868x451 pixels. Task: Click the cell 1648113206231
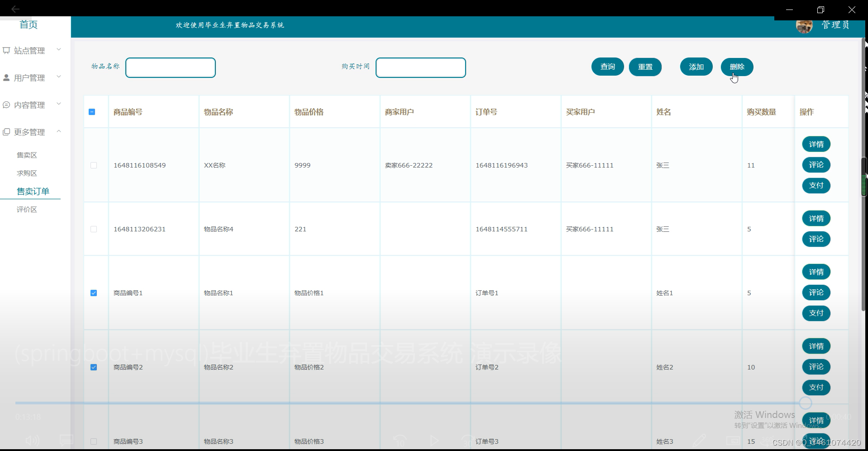140,229
